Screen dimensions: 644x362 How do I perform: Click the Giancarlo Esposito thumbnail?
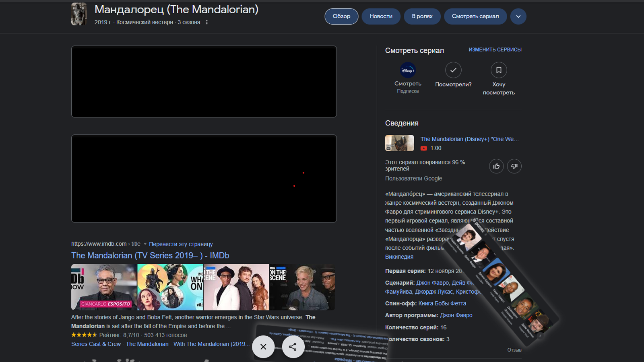[x=104, y=287]
